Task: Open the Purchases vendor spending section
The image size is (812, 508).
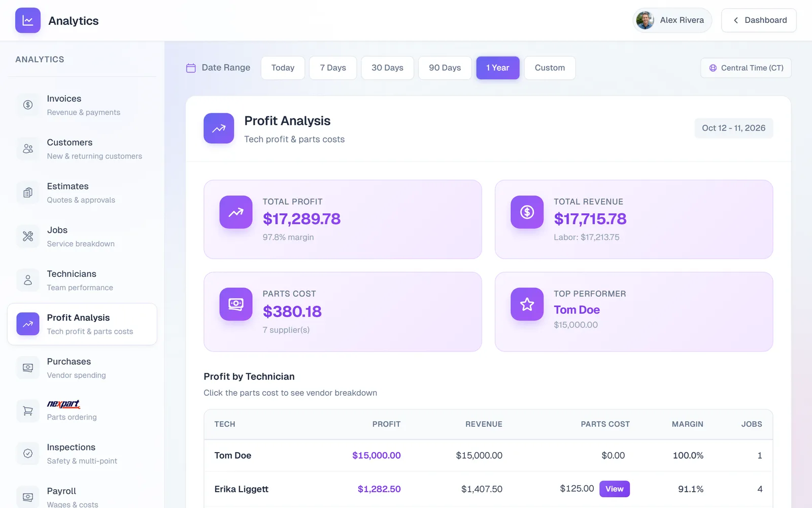Action: coord(82,368)
